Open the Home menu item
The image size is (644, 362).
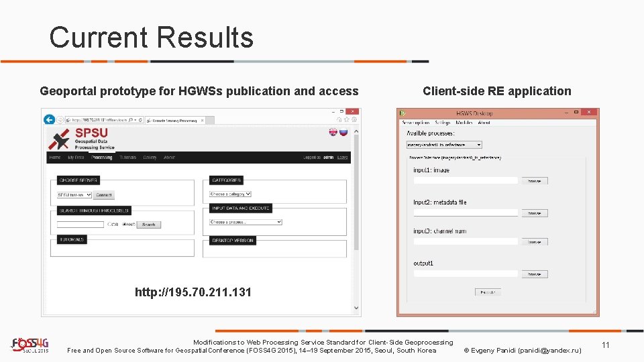click(x=54, y=158)
